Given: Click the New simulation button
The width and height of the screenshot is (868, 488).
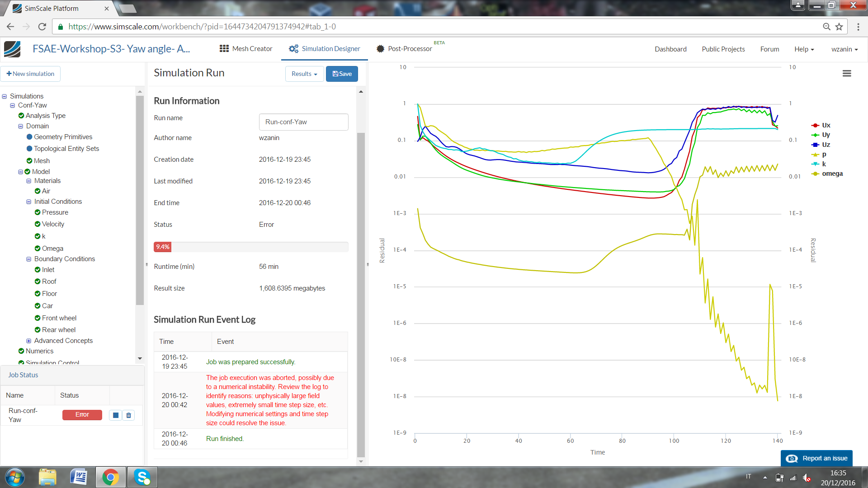Looking at the screenshot, I should 30,74.
